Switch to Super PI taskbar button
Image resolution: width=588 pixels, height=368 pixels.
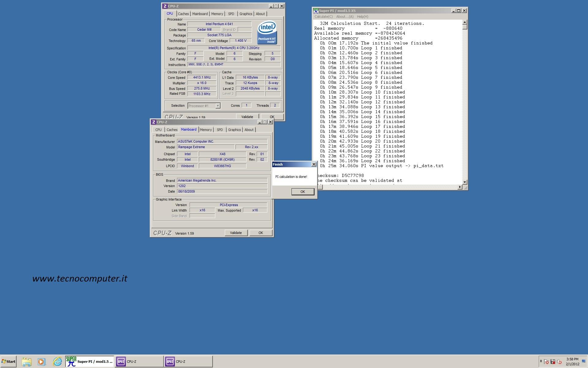[90, 362]
